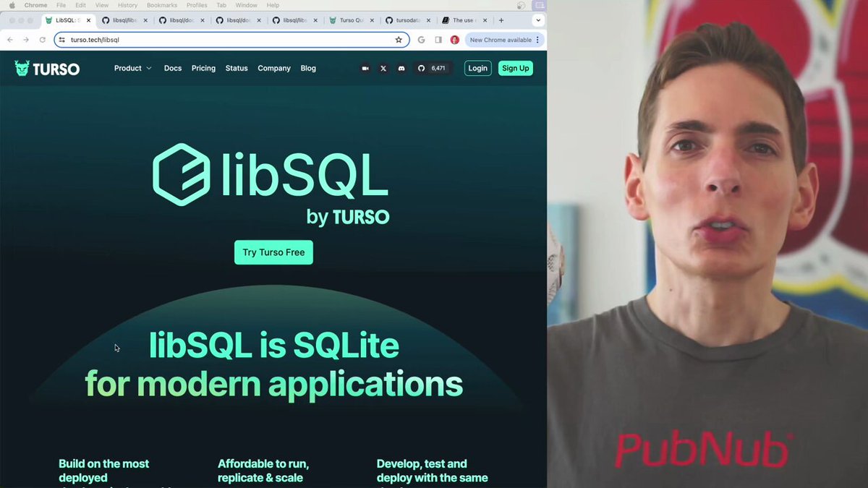Viewport: 868px width, 488px height.
Task: Open the tab search dropdown arrow
Action: click(x=538, y=20)
